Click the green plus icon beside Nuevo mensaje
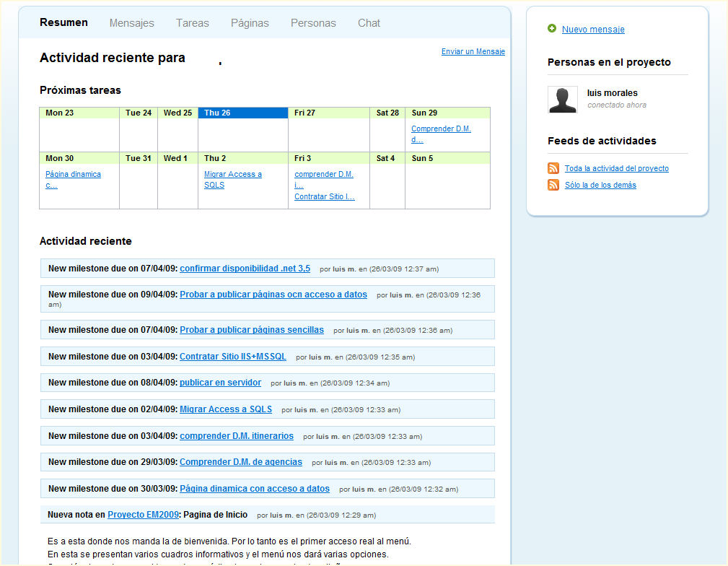The width and height of the screenshot is (728, 566). (x=552, y=29)
